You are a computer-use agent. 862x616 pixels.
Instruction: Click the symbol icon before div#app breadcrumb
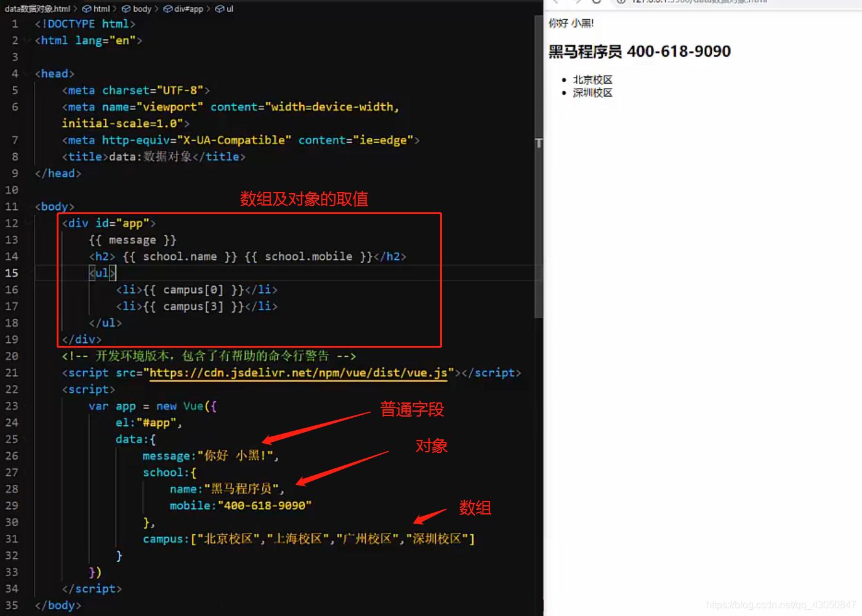(167, 9)
